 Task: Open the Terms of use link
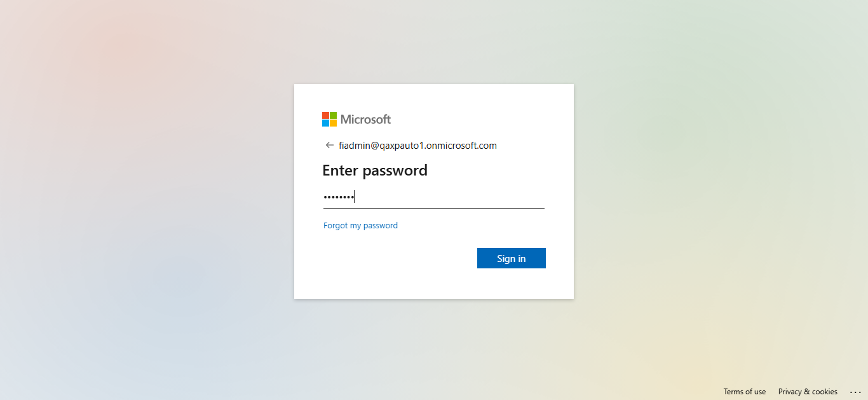[x=744, y=392]
